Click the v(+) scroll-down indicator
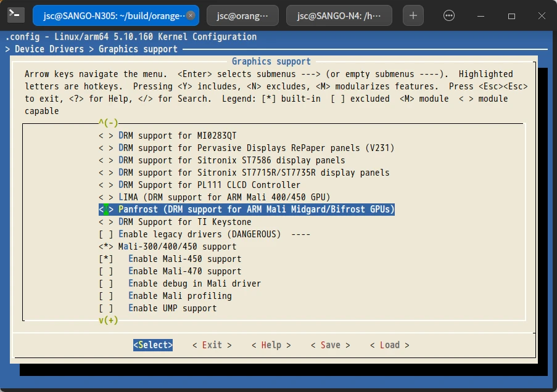 (108, 321)
